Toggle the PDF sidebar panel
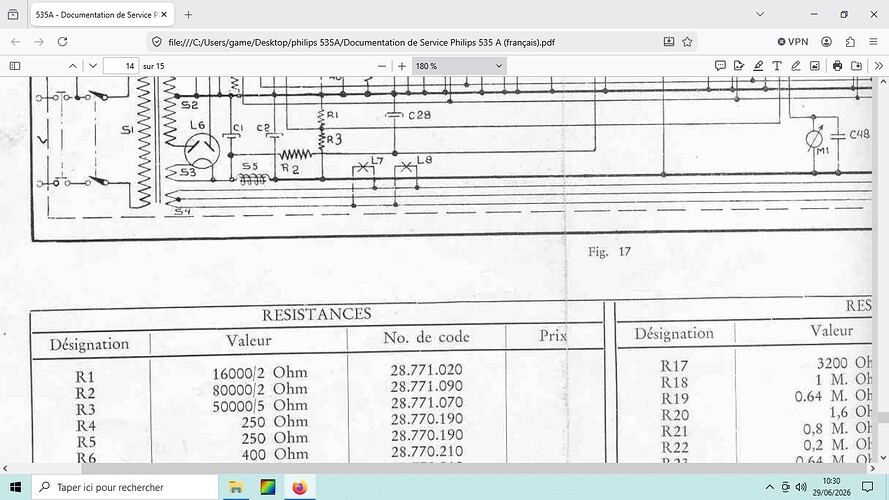889x500 pixels. [x=15, y=66]
